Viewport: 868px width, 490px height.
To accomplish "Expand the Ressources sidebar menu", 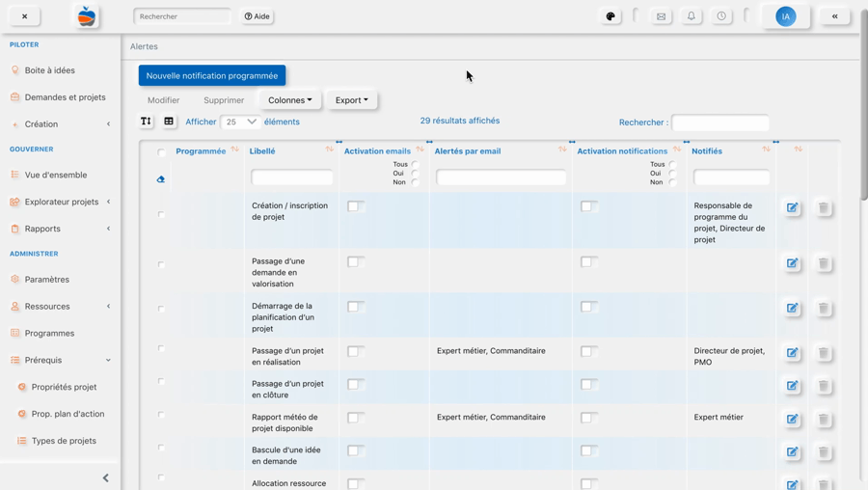I will click(x=108, y=306).
